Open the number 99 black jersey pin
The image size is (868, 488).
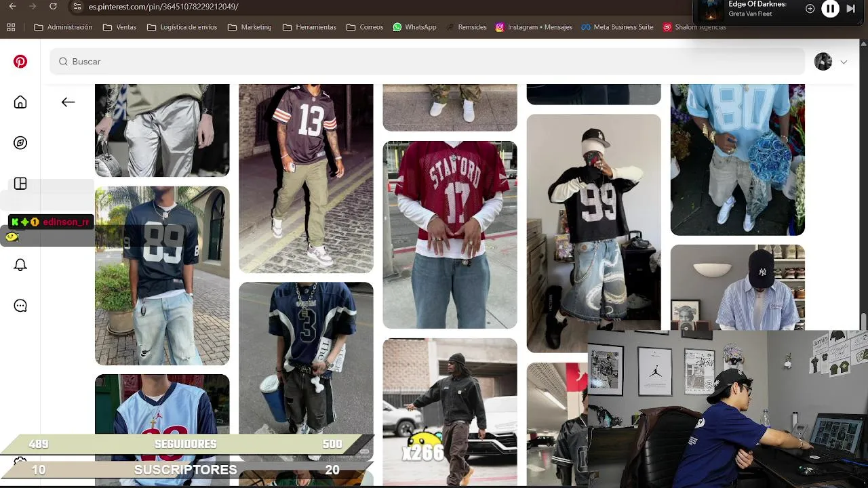593,233
